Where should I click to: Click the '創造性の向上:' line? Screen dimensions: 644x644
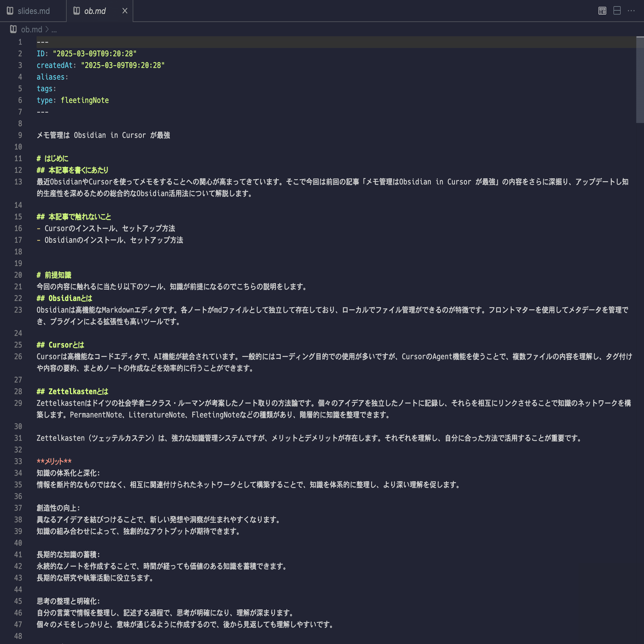(x=58, y=508)
